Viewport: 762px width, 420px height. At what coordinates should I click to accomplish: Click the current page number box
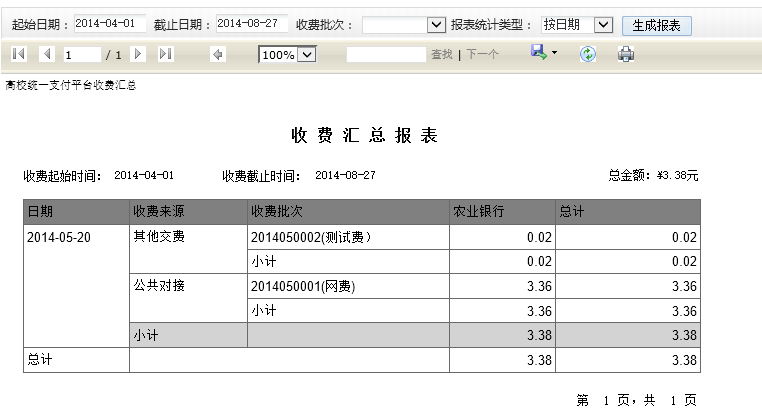point(81,54)
